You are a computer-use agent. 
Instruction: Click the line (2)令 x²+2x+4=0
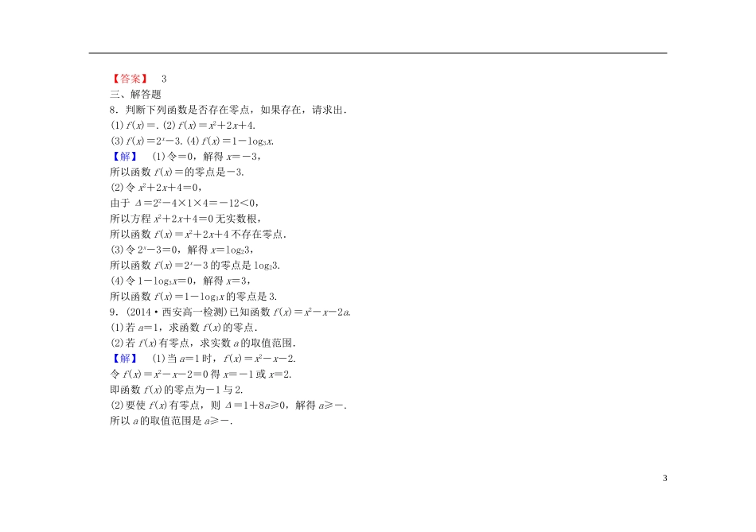(156, 188)
